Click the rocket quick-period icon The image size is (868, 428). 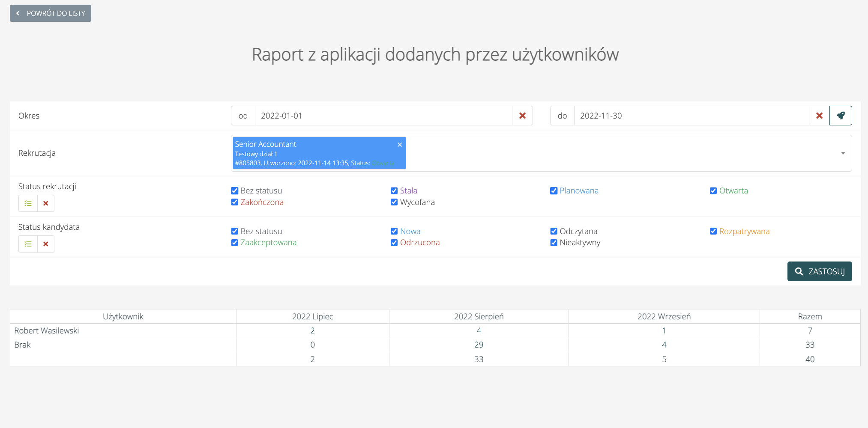point(841,116)
